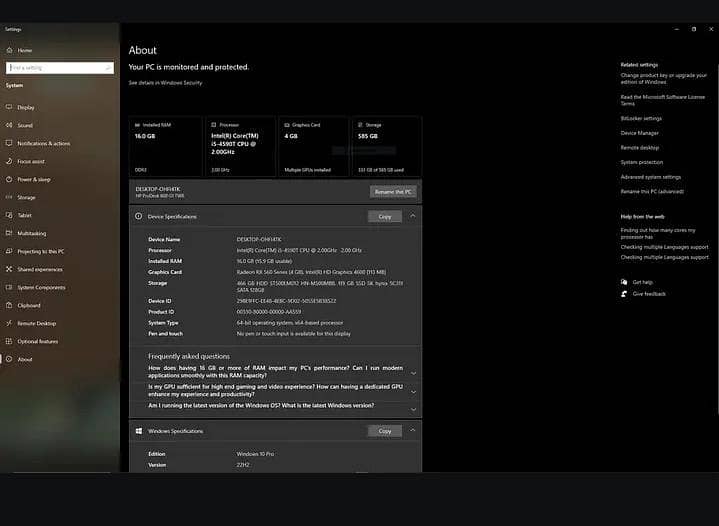Click the Windows logo next to Windows Specifications
This screenshot has height=526, width=719.
click(138, 431)
